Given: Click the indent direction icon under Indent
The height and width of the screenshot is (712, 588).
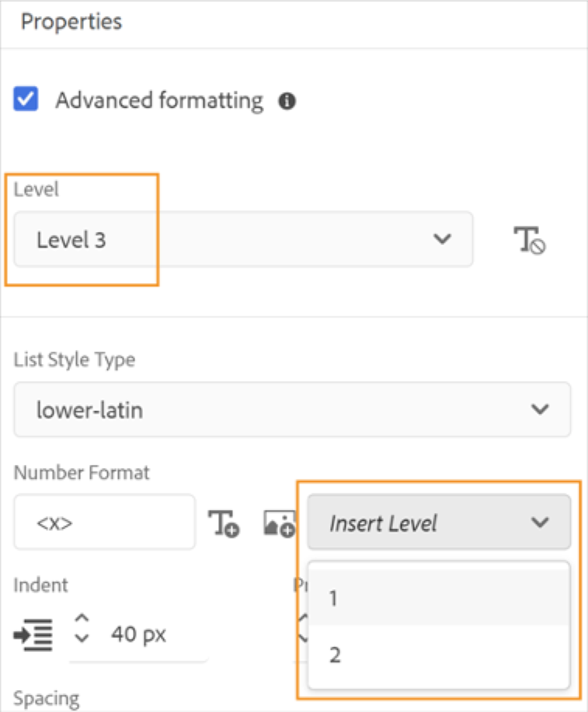Looking at the screenshot, I should click(33, 634).
